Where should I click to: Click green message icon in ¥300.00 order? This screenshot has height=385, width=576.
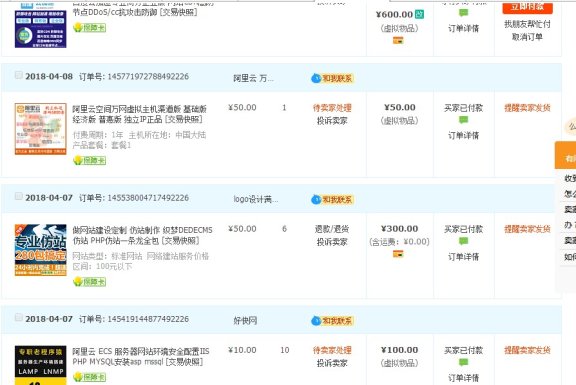(x=464, y=241)
